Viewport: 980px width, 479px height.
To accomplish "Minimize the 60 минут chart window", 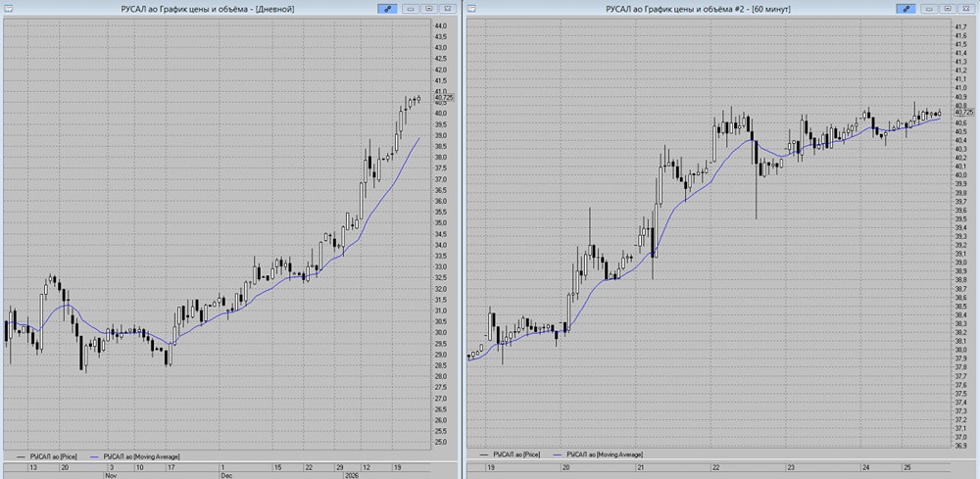I will click(929, 9).
